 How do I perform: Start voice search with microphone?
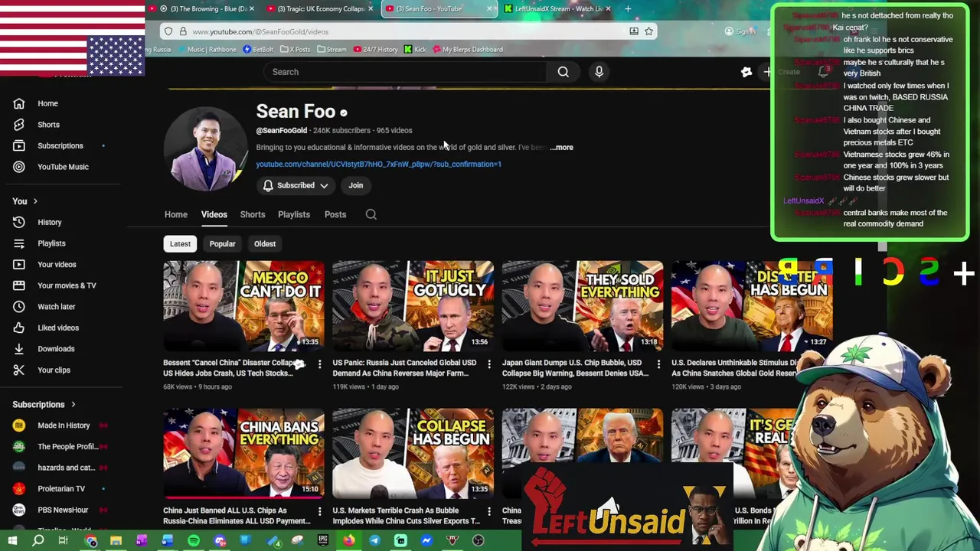[599, 72]
